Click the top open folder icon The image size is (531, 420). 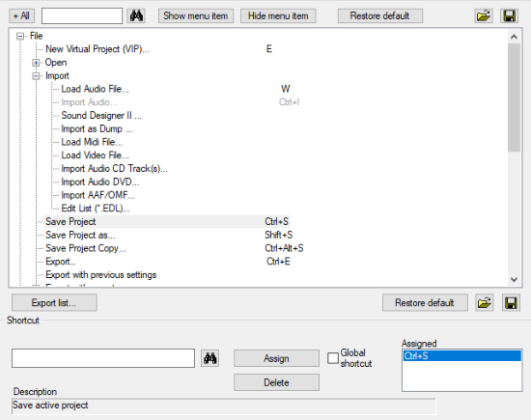[x=484, y=15]
